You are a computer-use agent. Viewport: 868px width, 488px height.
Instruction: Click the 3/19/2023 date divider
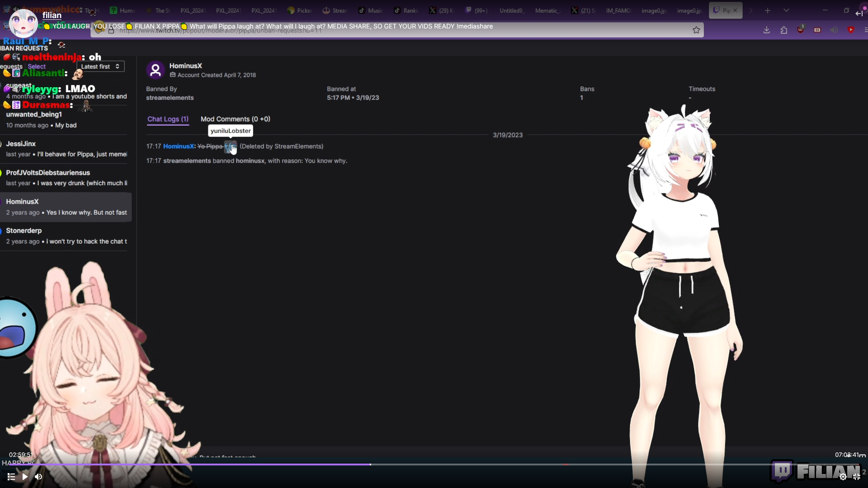508,135
